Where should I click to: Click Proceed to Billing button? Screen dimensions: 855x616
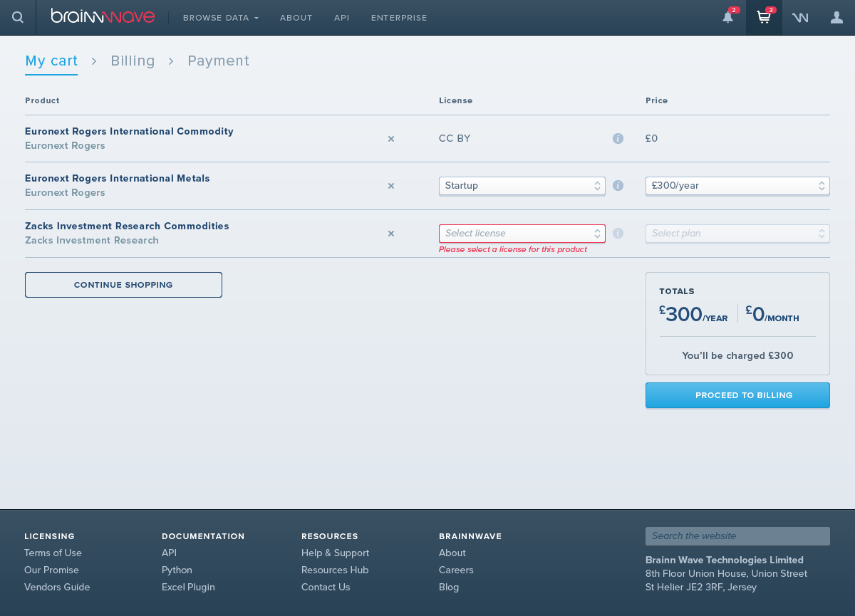point(737,395)
